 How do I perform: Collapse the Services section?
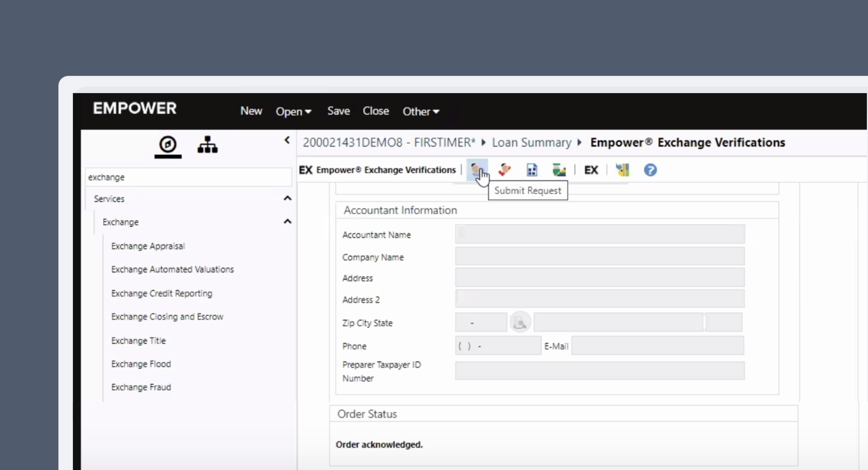click(x=287, y=198)
